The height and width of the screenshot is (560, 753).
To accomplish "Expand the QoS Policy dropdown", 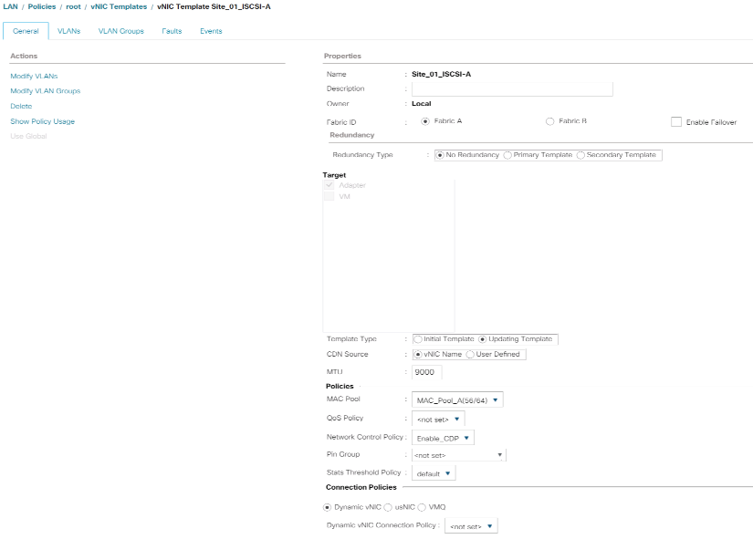I will coord(438,419).
